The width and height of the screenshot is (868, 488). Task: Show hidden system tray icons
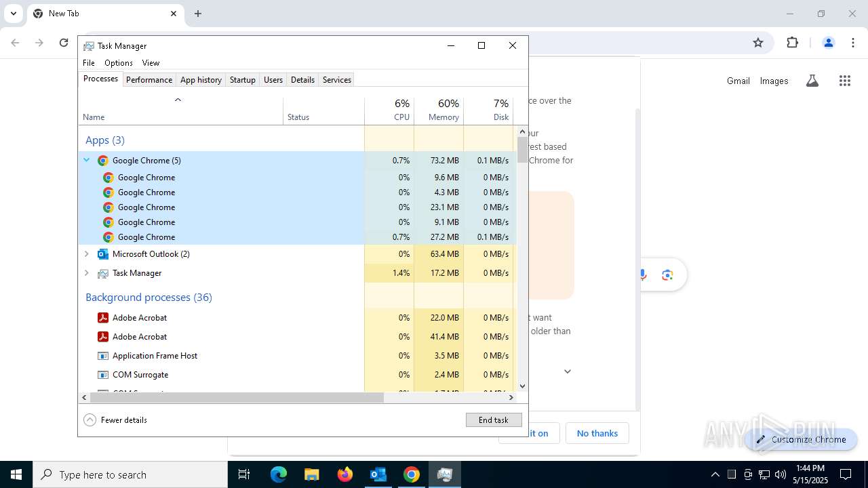tap(715, 474)
